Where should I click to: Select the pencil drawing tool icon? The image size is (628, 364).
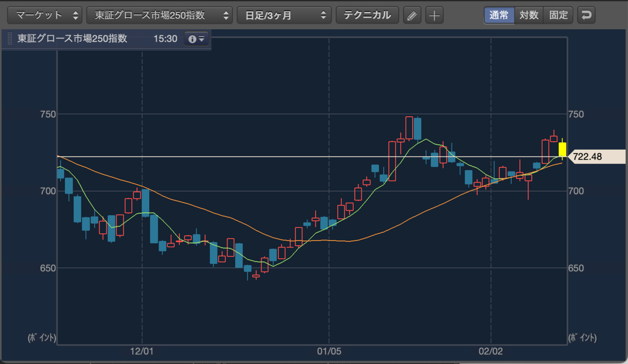coord(412,16)
